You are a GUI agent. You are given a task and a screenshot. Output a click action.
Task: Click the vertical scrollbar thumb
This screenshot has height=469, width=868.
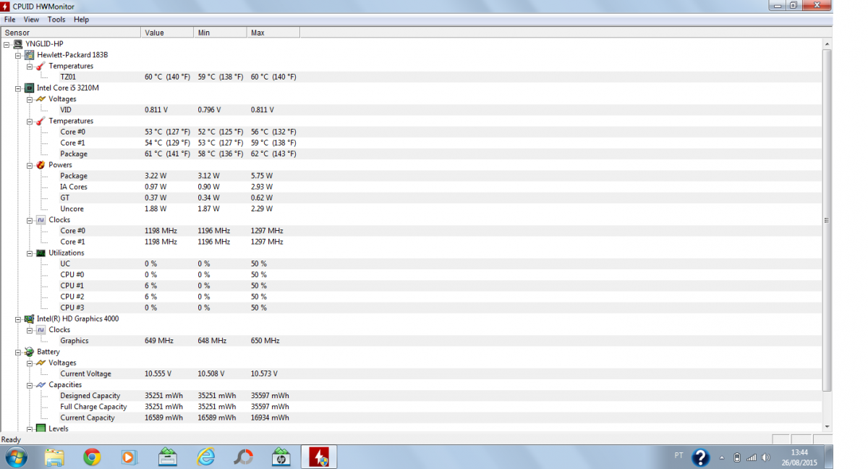(827, 220)
